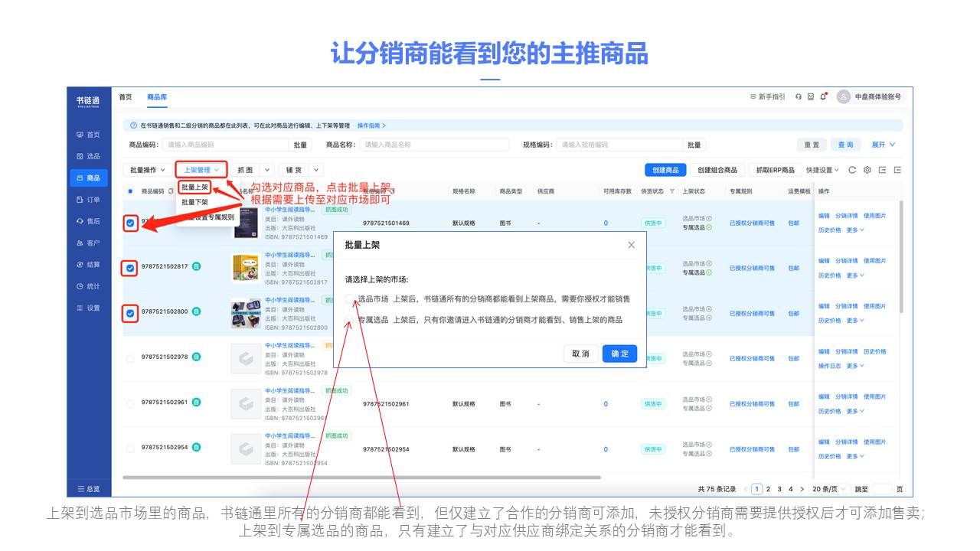Screen dimensions: 980x551
Task: Check the row 9787521502954 checkbox
Action: pos(130,448)
